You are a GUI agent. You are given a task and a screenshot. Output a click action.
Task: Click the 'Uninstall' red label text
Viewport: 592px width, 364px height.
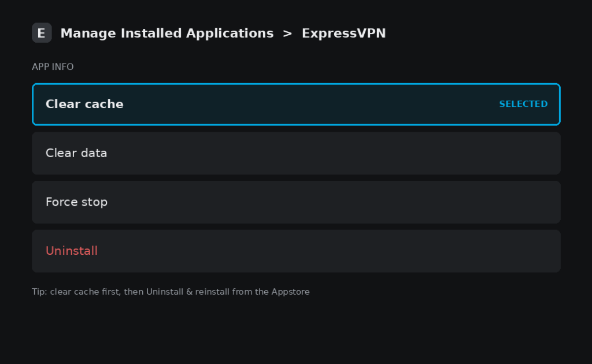click(72, 251)
